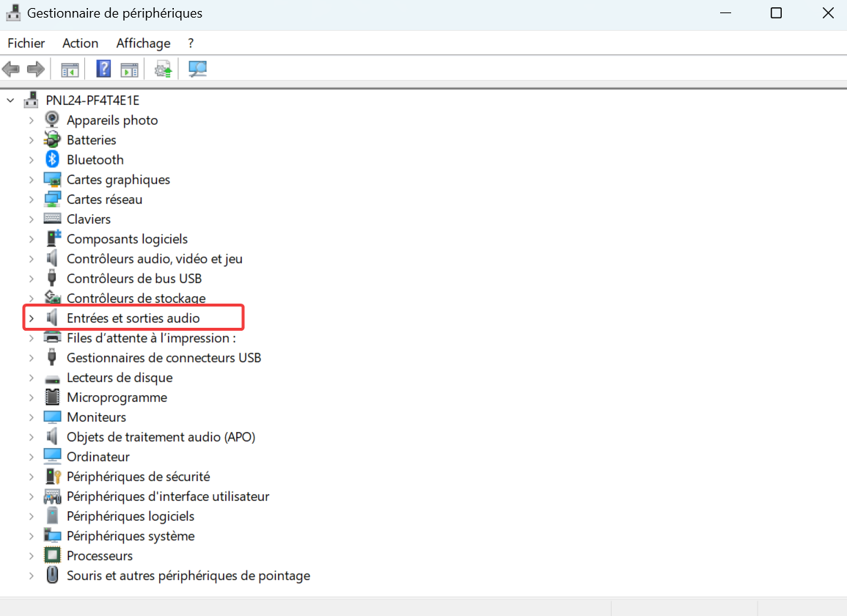Click the display adapter icon beside Cartes graphiques
Viewport: 847px width, 616px height.
click(52, 180)
